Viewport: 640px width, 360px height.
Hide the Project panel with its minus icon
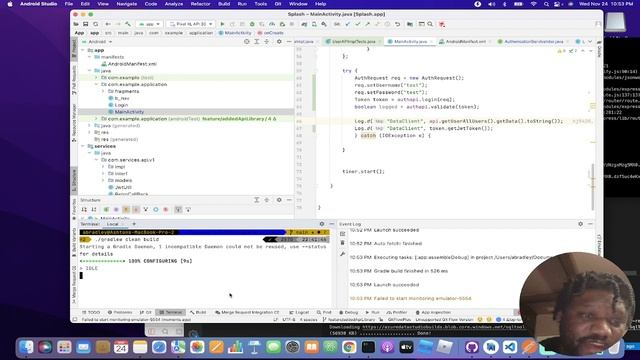(x=289, y=42)
